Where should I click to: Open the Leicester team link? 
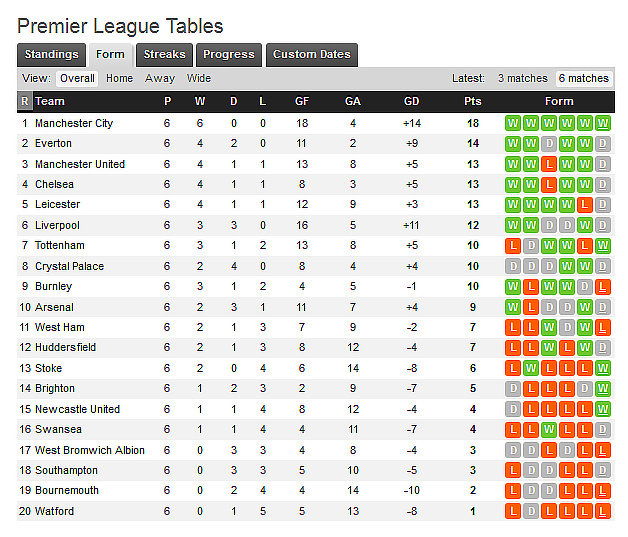(x=57, y=205)
